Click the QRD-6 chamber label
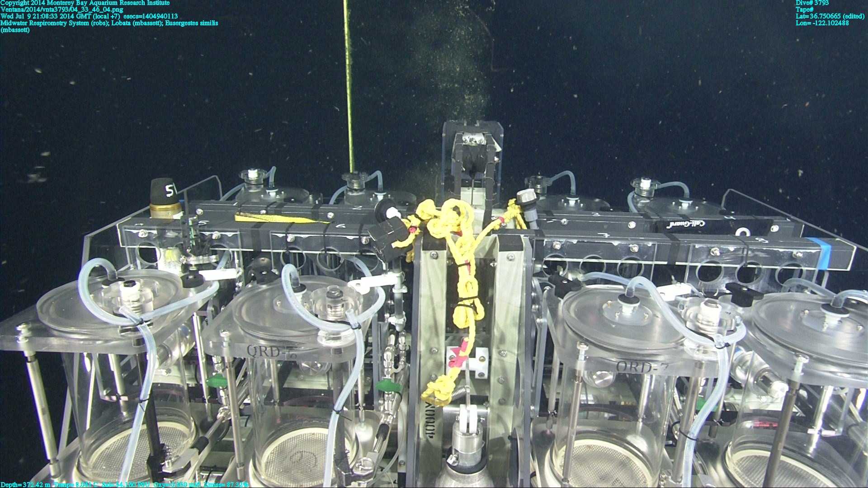The image size is (868, 488). pyautogui.click(x=271, y=352)
